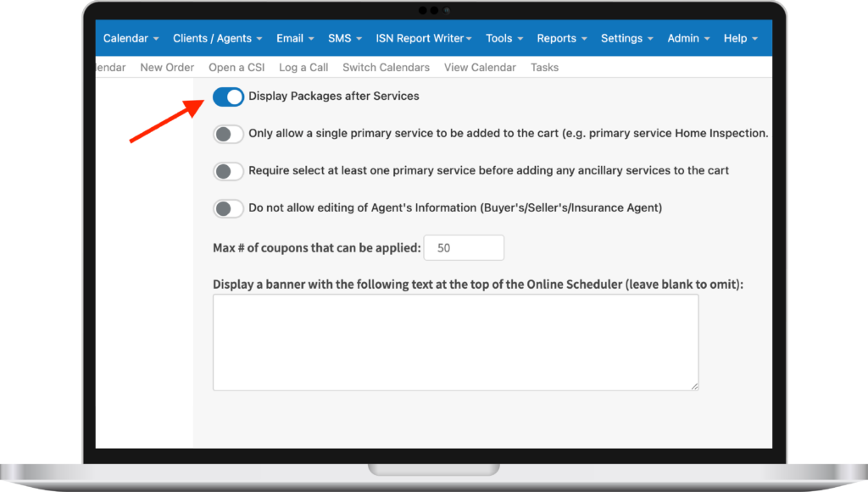Click the banner text area
Image resolution: width=868 pixels, height=492 pixels.
coord(455,342)
